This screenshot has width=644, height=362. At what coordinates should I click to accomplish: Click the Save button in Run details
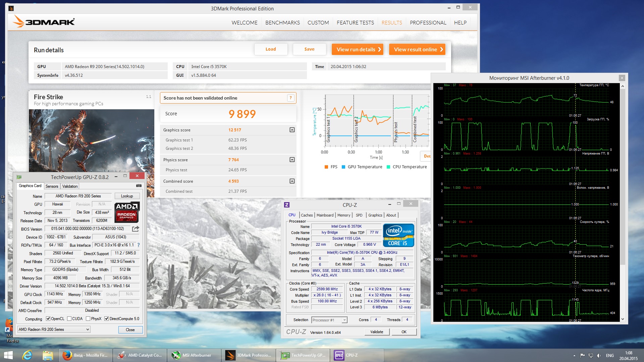(309, 49)
